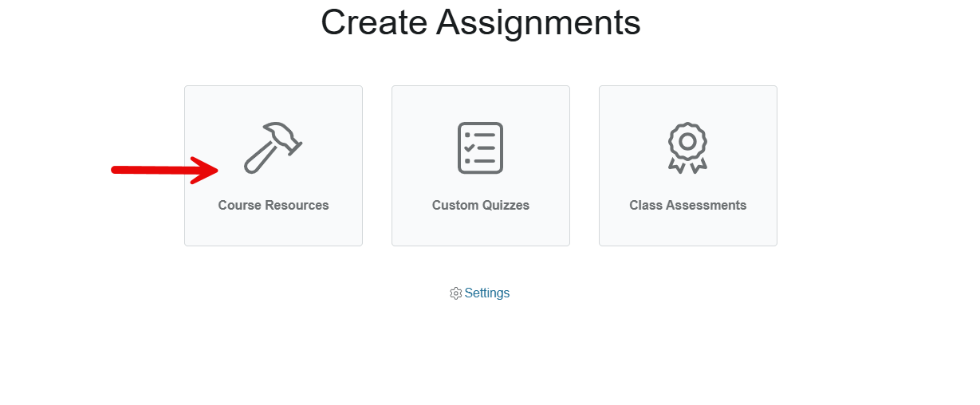The height and width of the screenshot is (405, 980).
Task: Click the red arrow pointing at Course Resources
Action: pos(165,169)
